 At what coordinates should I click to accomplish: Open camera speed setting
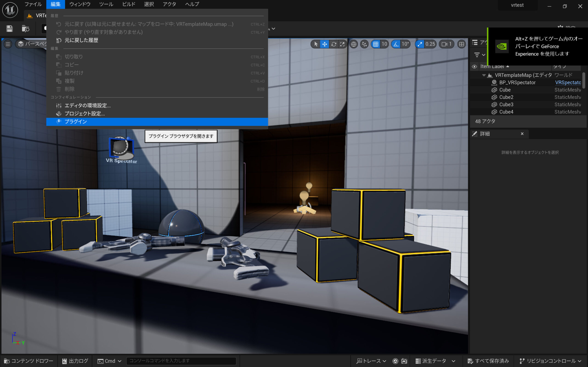446,44
